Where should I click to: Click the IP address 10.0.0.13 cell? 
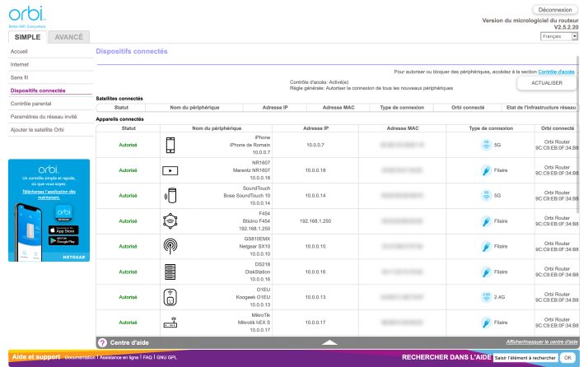pos(315,297)
